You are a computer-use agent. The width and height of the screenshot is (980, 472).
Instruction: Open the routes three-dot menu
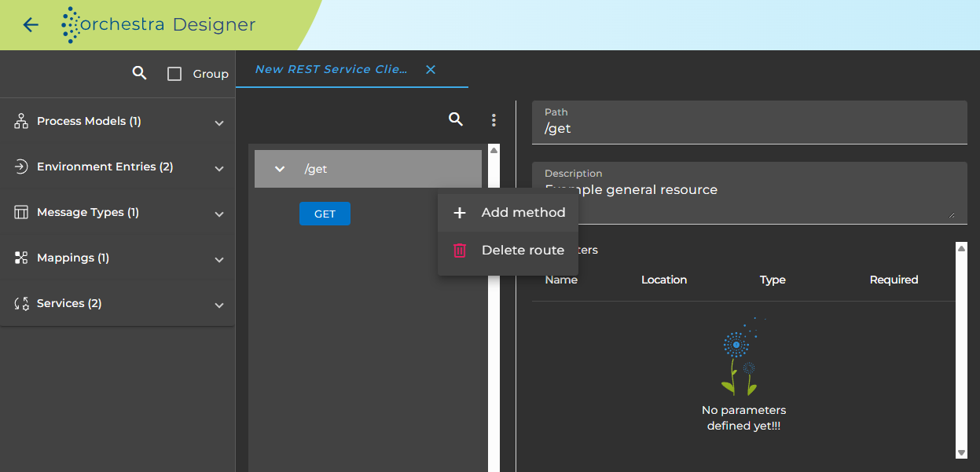494,120
